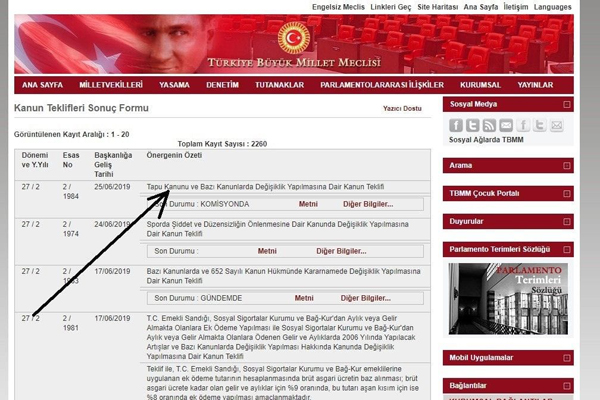Viewport: 600px width, 400px height.
Task: Open the MİLLETVEKİLLERİ menu
Action: click(111, 86)
